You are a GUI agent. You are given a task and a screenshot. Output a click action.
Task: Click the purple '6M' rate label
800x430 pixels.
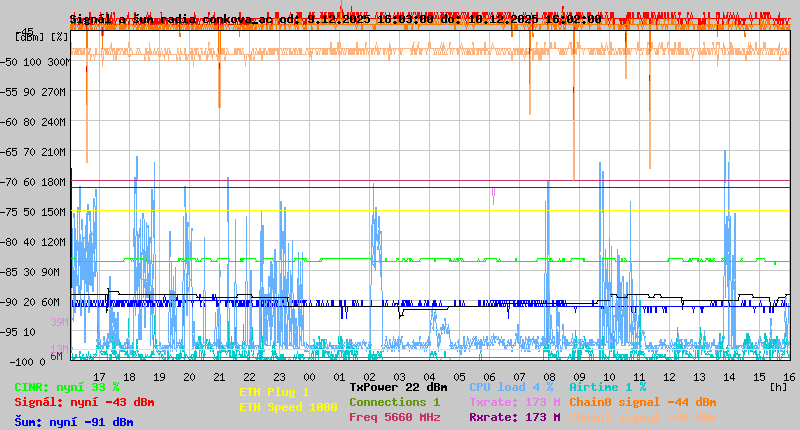pos(56,356)
